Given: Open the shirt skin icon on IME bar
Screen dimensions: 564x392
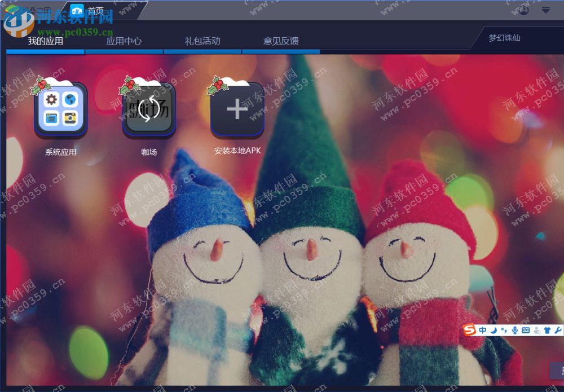Looking at the screenshot, I should [x=547, y=330].
